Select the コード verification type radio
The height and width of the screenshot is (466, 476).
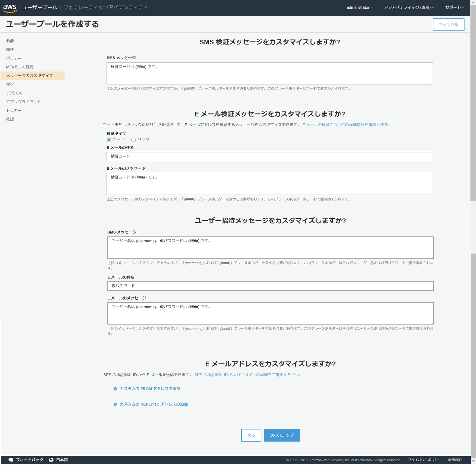click(x=109, y=140)
